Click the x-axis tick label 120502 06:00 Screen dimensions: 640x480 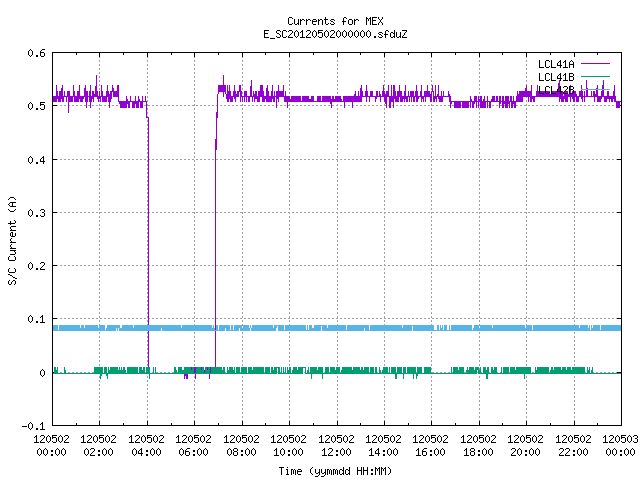coord(193,446)
